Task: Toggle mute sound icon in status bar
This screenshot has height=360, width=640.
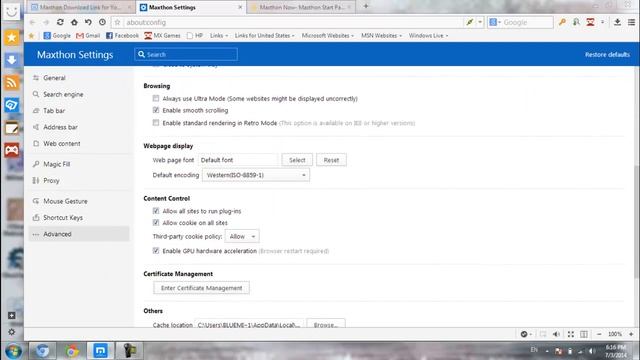Action: (x=556, y=334)
